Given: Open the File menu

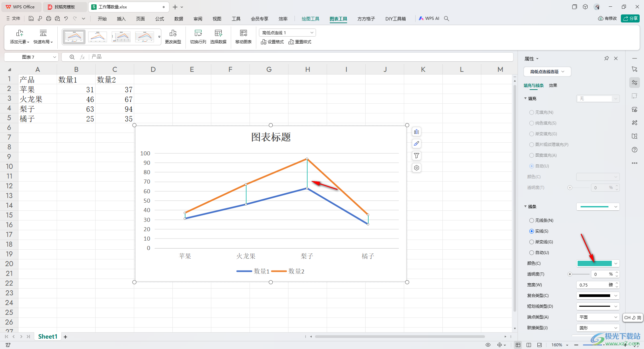Looking at the screenshot, I should pyautogui.click(x=13, y=19).
